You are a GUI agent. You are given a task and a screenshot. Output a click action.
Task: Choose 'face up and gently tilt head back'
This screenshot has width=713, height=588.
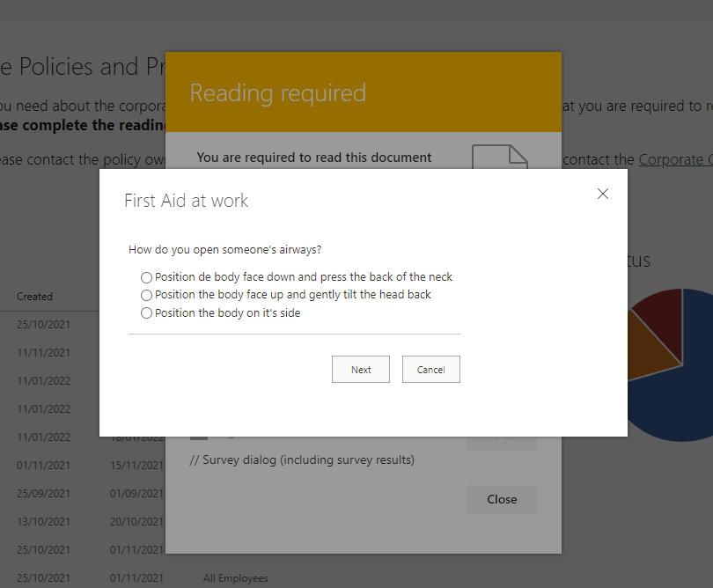click(x=146, y=296)
